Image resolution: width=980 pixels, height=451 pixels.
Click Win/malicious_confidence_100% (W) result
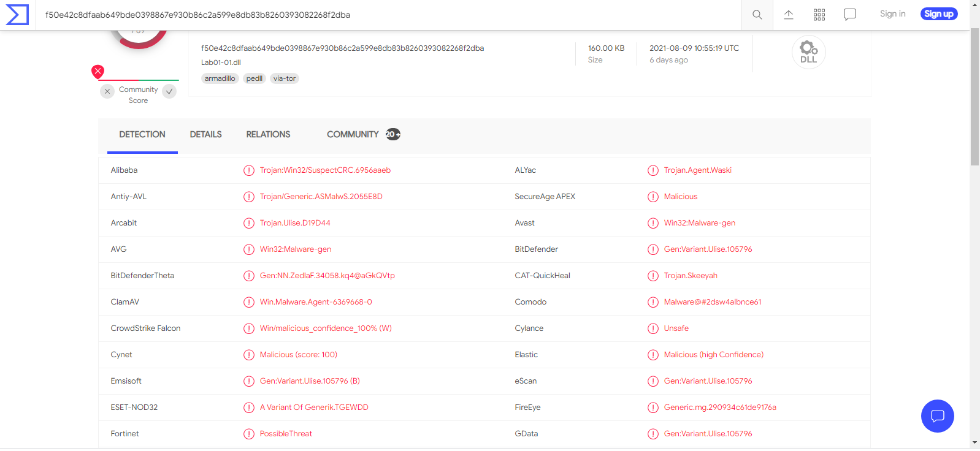pyautogui.click(x=326, y=328)
